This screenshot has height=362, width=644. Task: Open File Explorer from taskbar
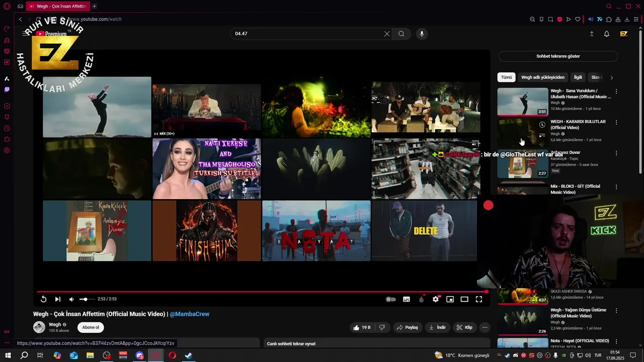pos(90,355)
